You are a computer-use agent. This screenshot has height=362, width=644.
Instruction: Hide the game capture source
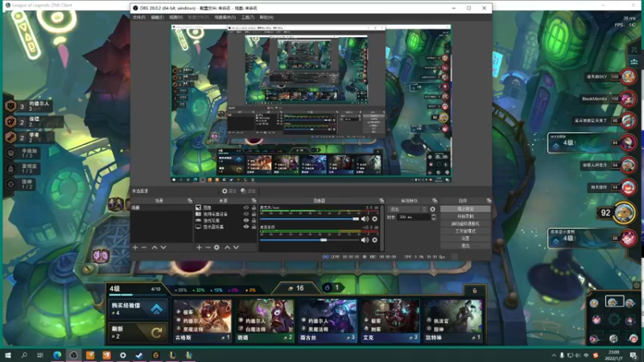(246, 220)
